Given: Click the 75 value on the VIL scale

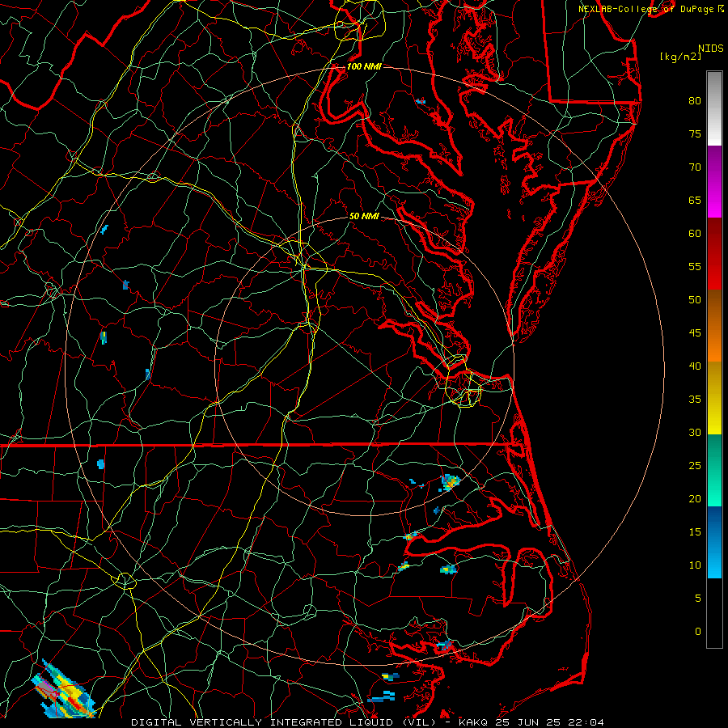Looking at the screenshot, I should pyautogui.click(x=695, y=133).
